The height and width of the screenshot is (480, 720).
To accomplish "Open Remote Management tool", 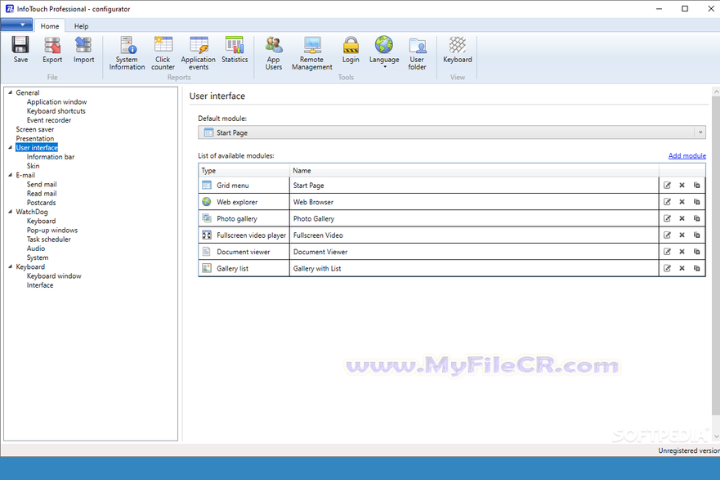I will pyautogui.click(x=312, y=53).
